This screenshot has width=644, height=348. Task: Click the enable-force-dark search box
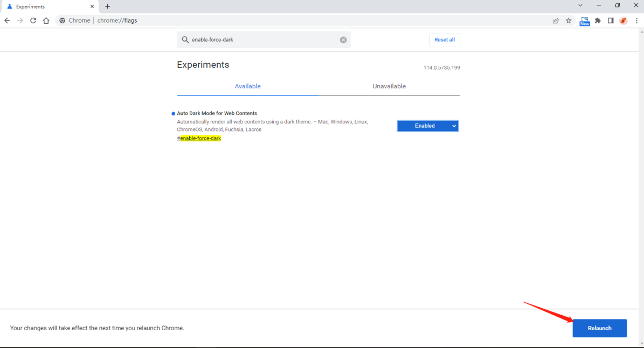click(x=264, y=40)
